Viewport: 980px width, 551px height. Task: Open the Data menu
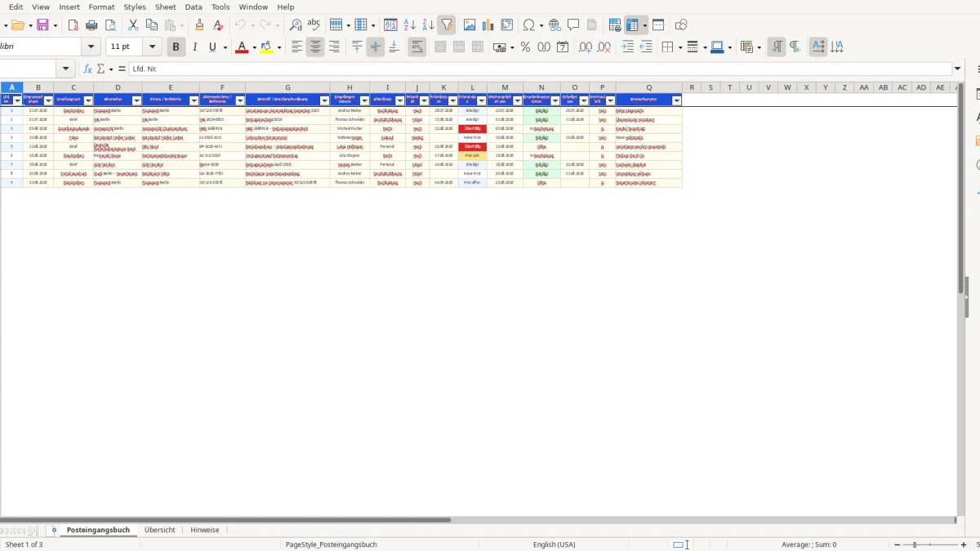coord(194,7)
